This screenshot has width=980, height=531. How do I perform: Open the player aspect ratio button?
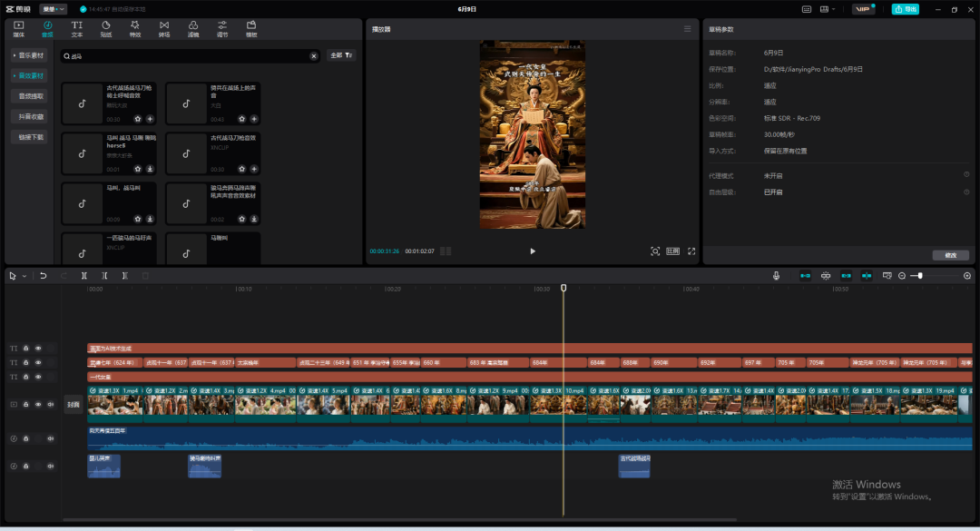[x=673, y=251]
